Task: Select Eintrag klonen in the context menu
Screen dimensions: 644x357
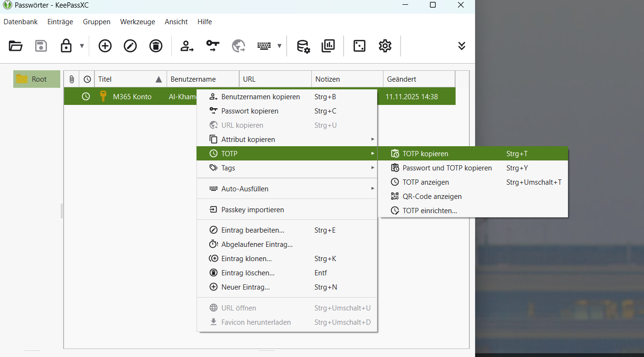Action: coord(246,259)
